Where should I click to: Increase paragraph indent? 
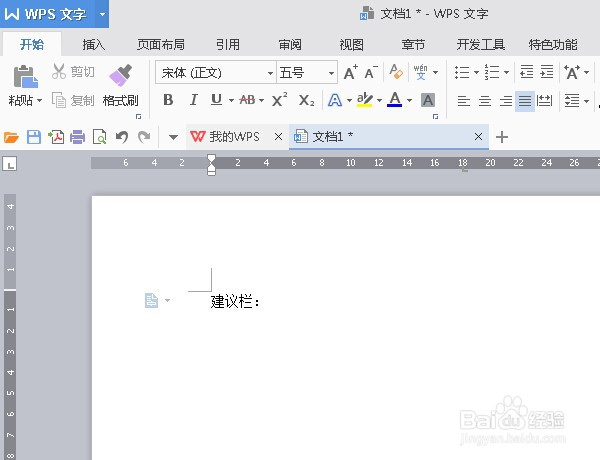[547, 72]
